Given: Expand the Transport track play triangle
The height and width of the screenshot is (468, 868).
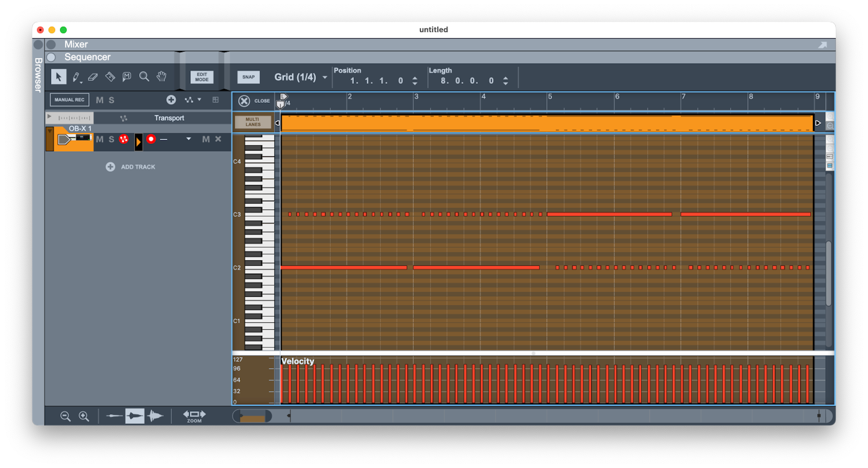Looking at the screenshot, I should (x=49, y=117).
